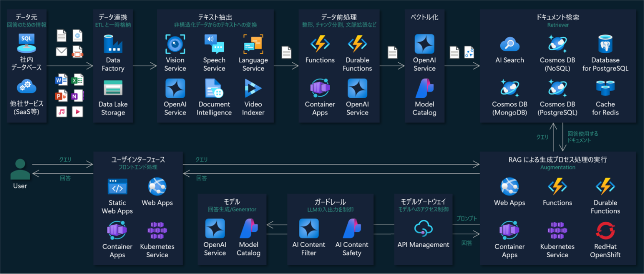Click the ガードレール heading

tap(330, 202)
